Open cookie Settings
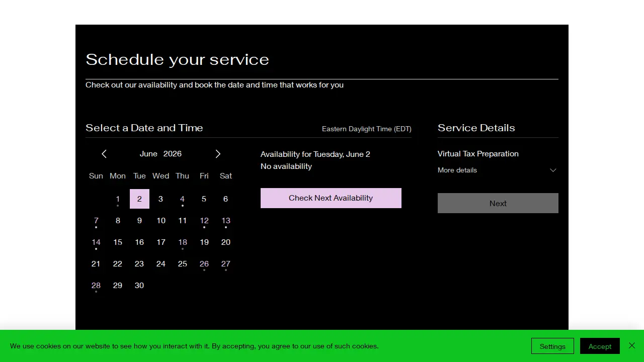 552,346
